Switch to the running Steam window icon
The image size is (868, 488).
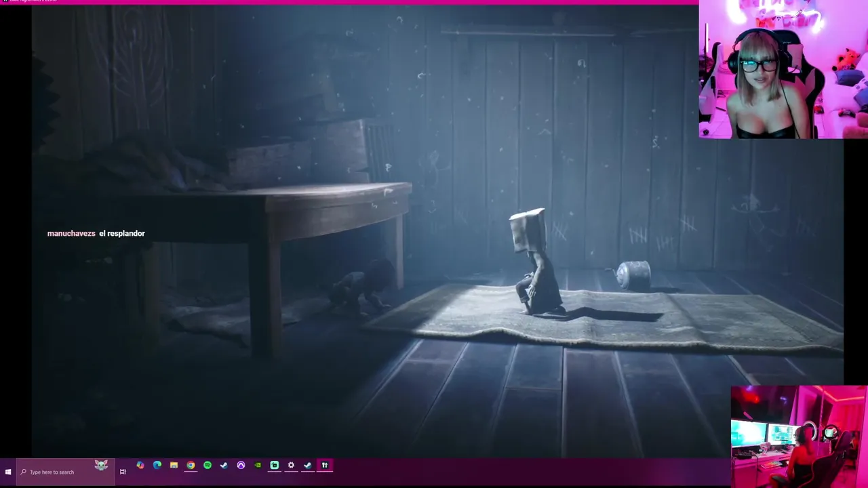308,466
